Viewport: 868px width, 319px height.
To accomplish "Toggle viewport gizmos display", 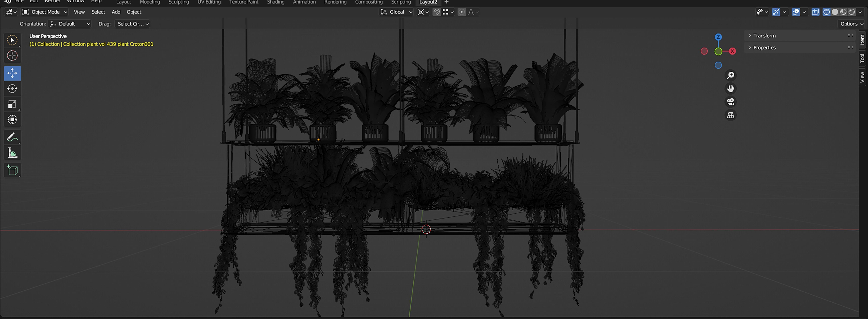I will click(776, 12).
